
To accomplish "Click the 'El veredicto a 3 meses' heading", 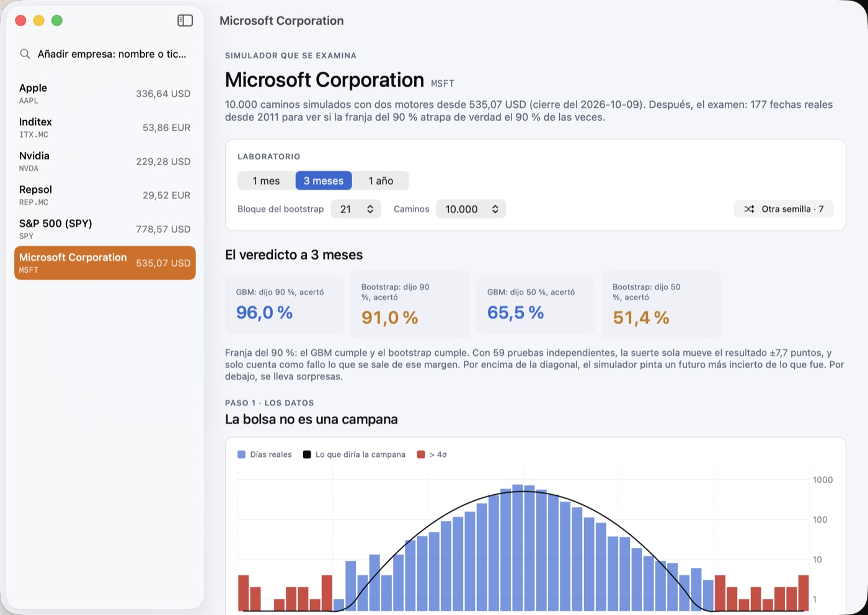I will coord(294,255).
